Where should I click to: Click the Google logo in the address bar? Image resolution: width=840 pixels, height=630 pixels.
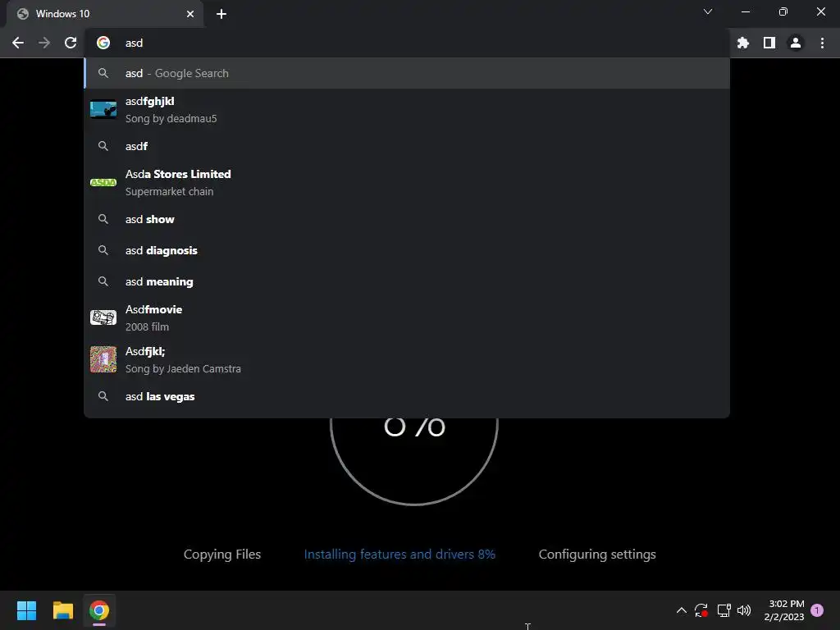(103, 43)
